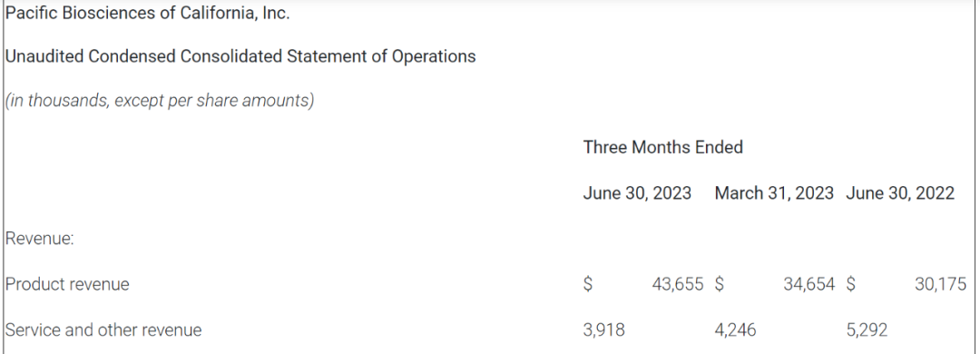The image size is (980, 354).
Task: Select the 34,654 product revenue value
Action: tap(808, 284)
